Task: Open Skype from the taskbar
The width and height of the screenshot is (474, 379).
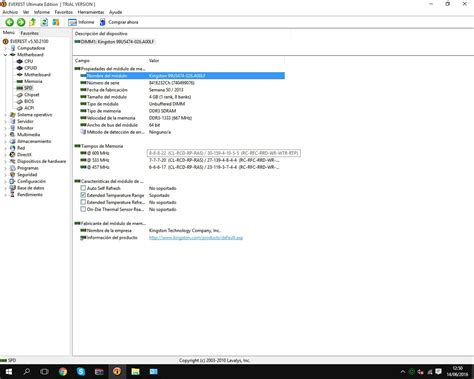Action: point(81,371)
